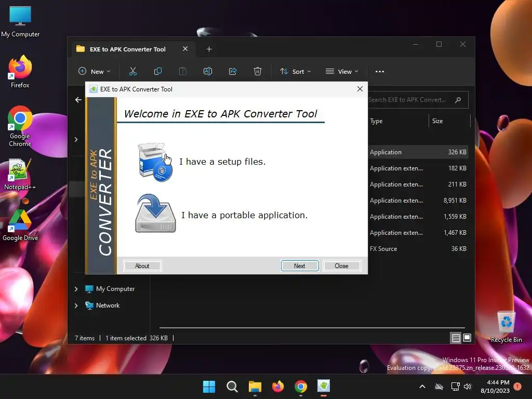Viewport: 532px width, 399px height.
Task: Close converter dialog with title bar X
Action: pos(360,89)
